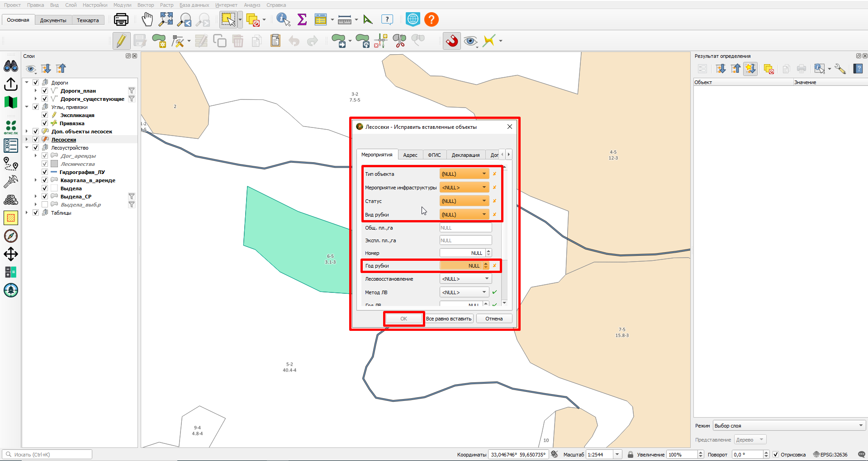The image size is (868, 461).
Task: Toggle editing with the pencil icon
Action: pos(121,41)
